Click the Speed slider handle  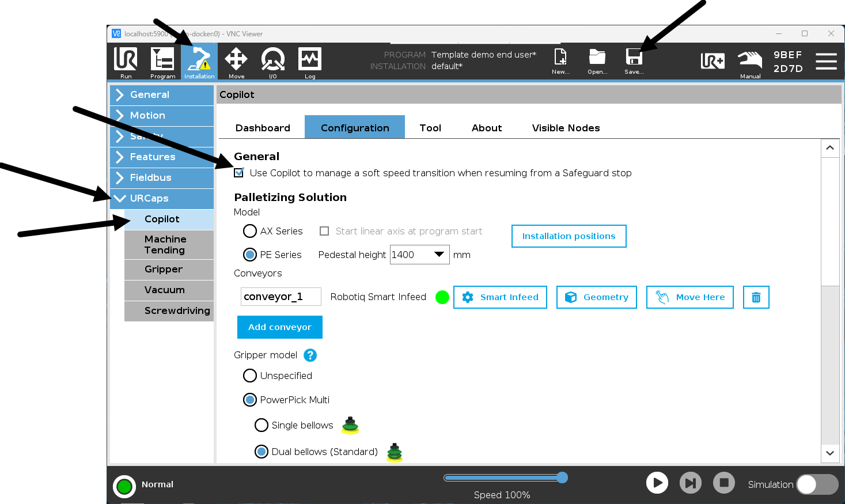coord(562,478)
